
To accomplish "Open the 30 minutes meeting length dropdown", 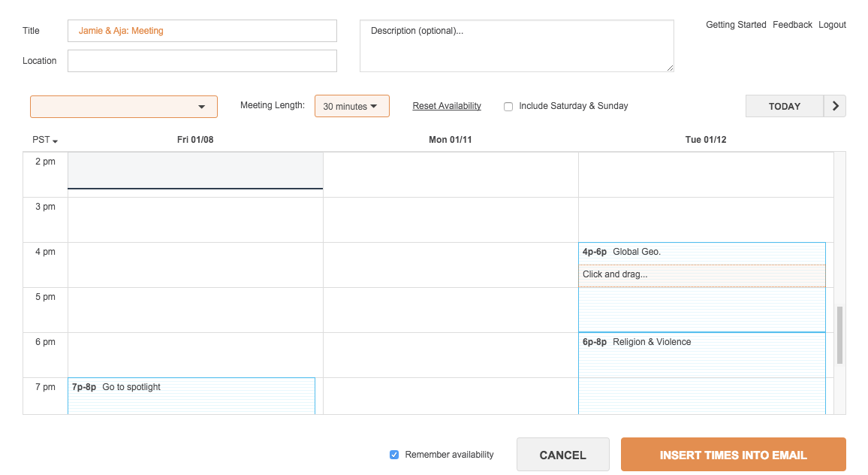I will pos(351,106).
